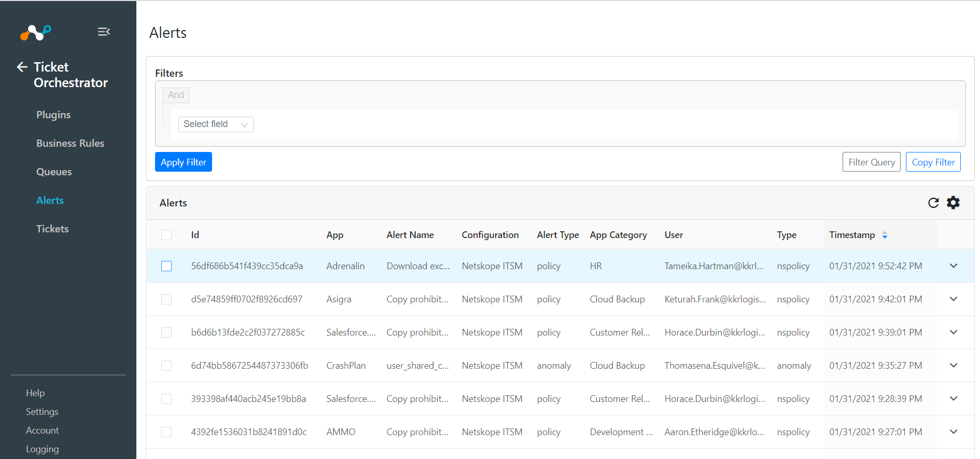Screen dimensions: 980x459
Task: Select checkbox for alert b6d6b13fde2c2f037272885c
Action: pos(166,332)
